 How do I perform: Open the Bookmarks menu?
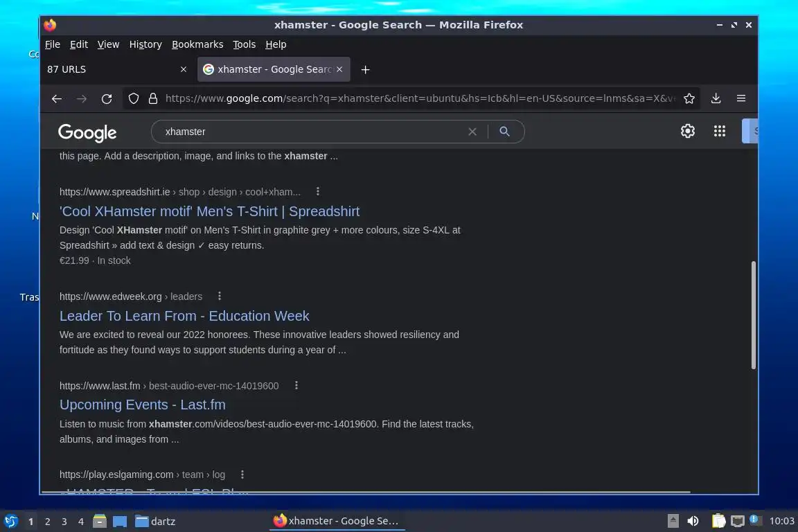197,44
